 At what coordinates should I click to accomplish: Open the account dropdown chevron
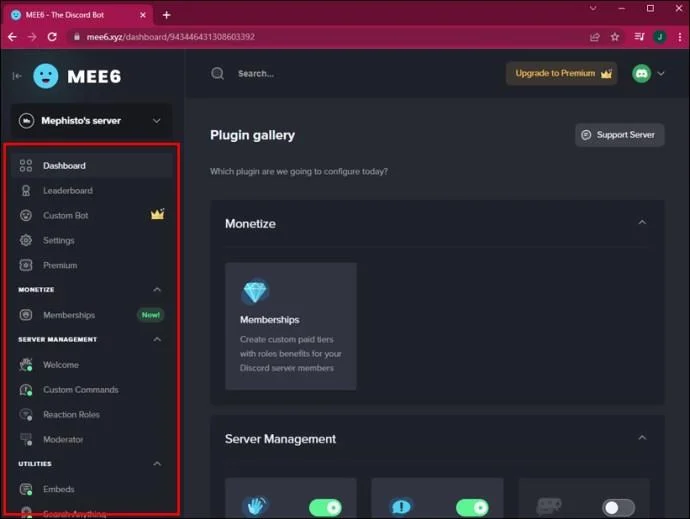661,74
